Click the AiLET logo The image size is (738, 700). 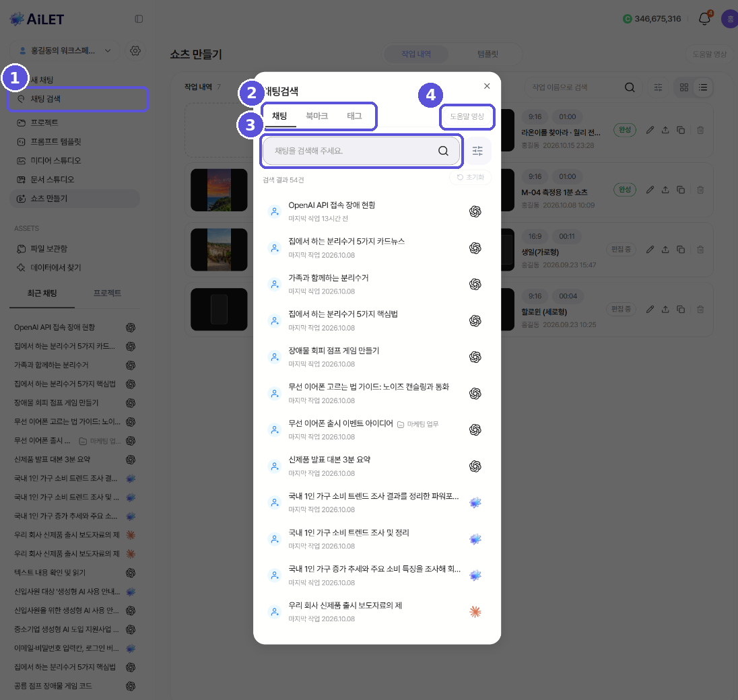(x=37, y=19)
